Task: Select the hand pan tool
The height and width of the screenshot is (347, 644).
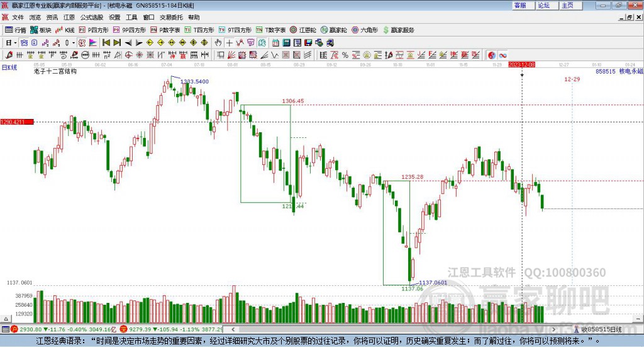Action: click(218, 43)
